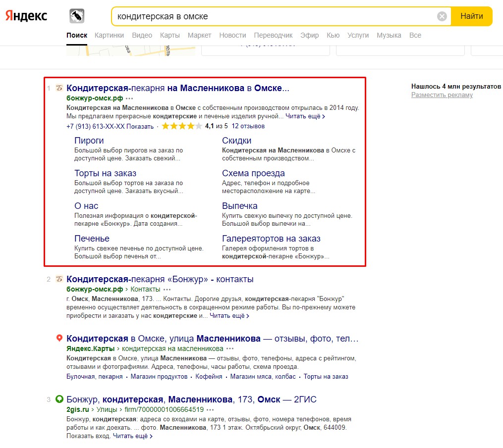Click red map pin icon of Яндекс.Карты result
The width and height of the screenshot is (503, 448).
(x=59, y=338)
